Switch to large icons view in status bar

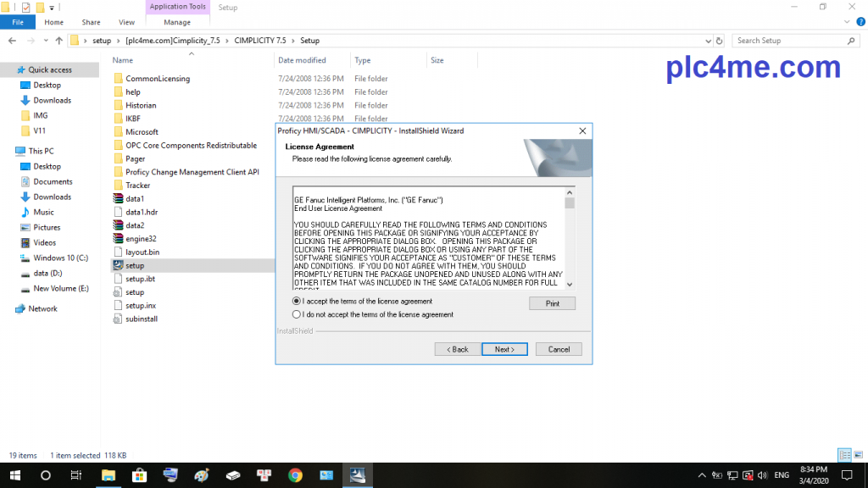858,455
